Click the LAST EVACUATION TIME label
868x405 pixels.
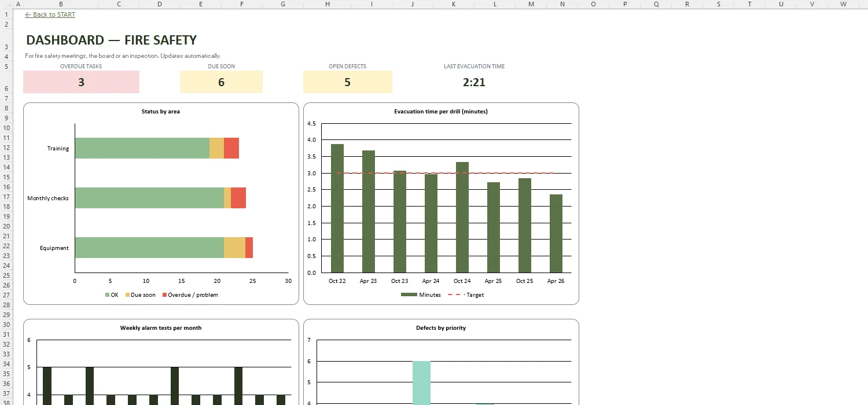(474, 67)
